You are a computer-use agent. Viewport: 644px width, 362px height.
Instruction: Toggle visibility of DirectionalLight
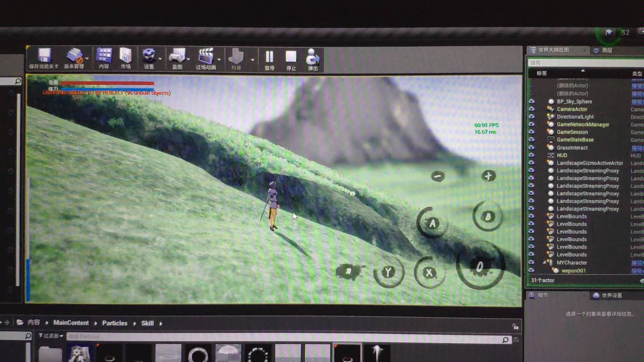531,117
